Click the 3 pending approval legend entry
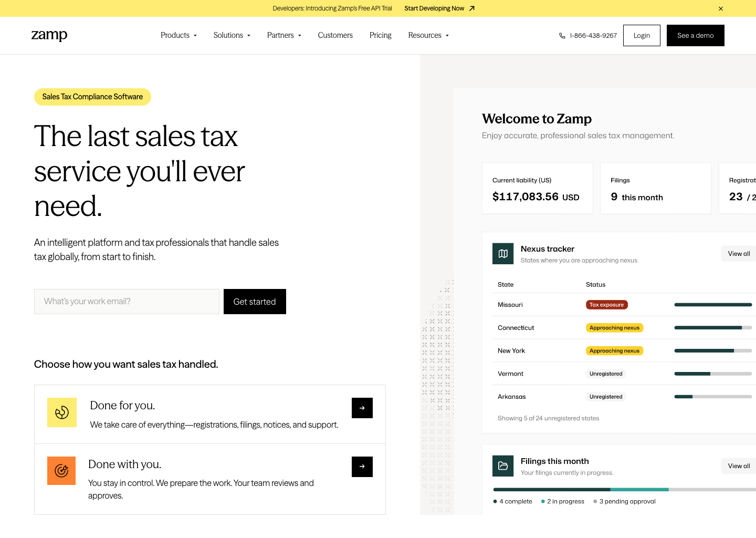The width and height of the screenshot is (756, 538). coord(624,501)
